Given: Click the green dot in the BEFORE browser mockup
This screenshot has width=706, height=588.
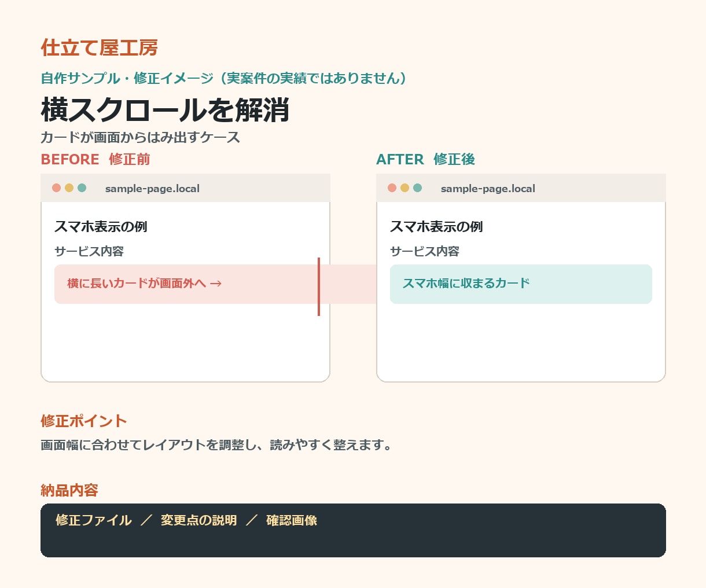Looking at the screenshot, I should (82, 188).
